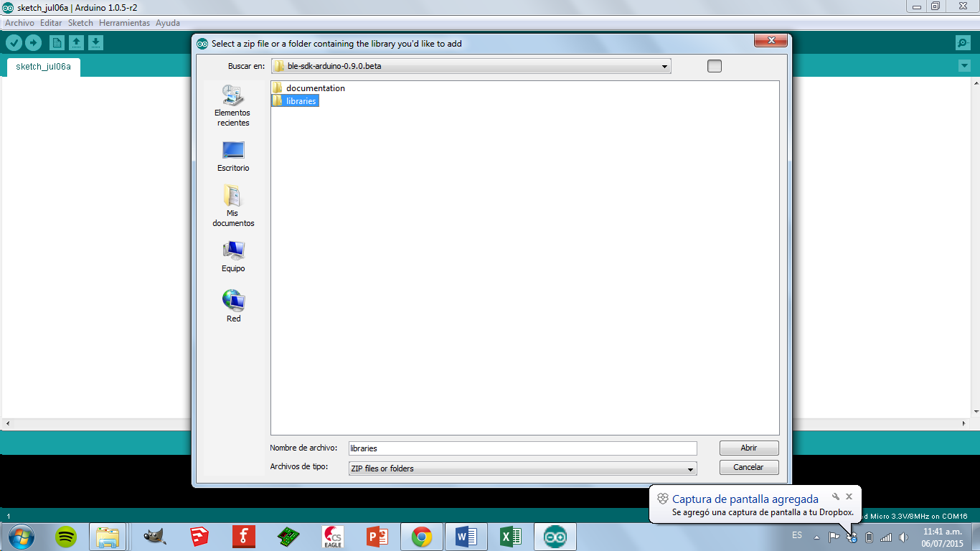Open the red f application on taskbar
Screen dimensions: 980x551
[x=244, y=537]
